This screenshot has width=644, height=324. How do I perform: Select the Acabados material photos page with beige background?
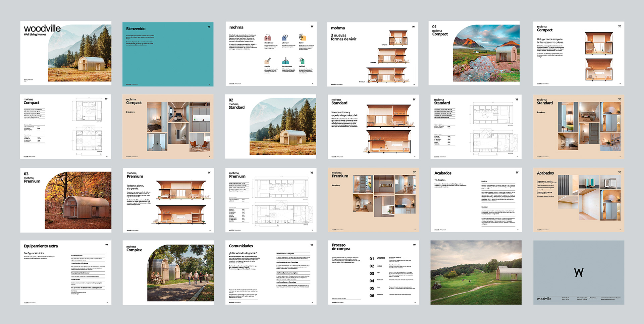[x=579, y=200]
